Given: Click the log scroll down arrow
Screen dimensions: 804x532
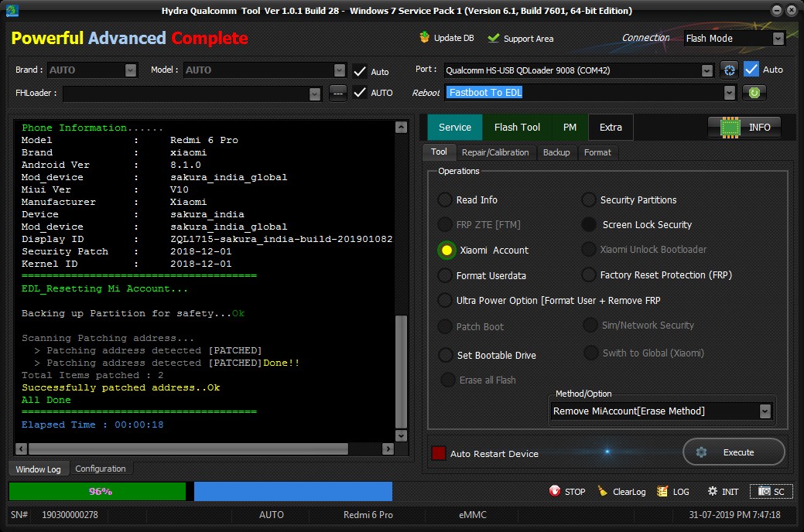Looking at the screenshot, I should point(402,435).
